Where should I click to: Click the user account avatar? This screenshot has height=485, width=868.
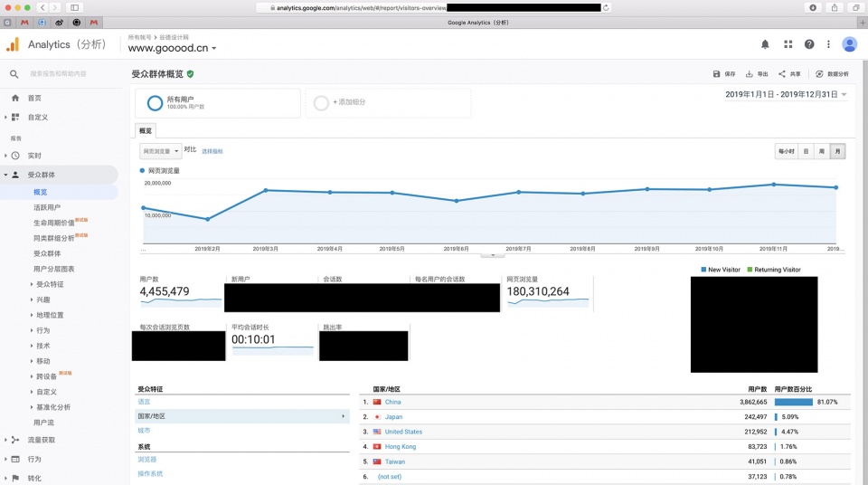point(849,44)
